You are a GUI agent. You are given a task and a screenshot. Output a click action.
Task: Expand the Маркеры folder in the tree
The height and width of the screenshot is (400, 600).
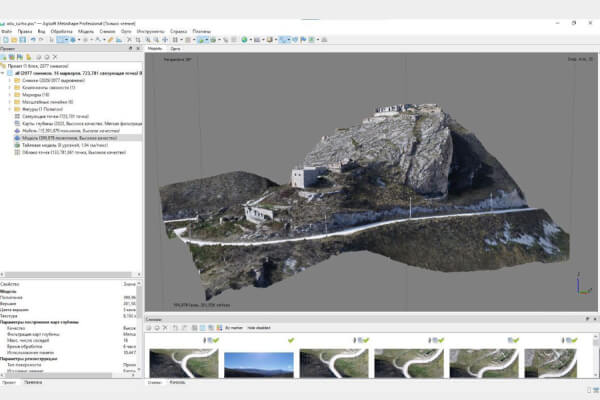tap(10, 95)
